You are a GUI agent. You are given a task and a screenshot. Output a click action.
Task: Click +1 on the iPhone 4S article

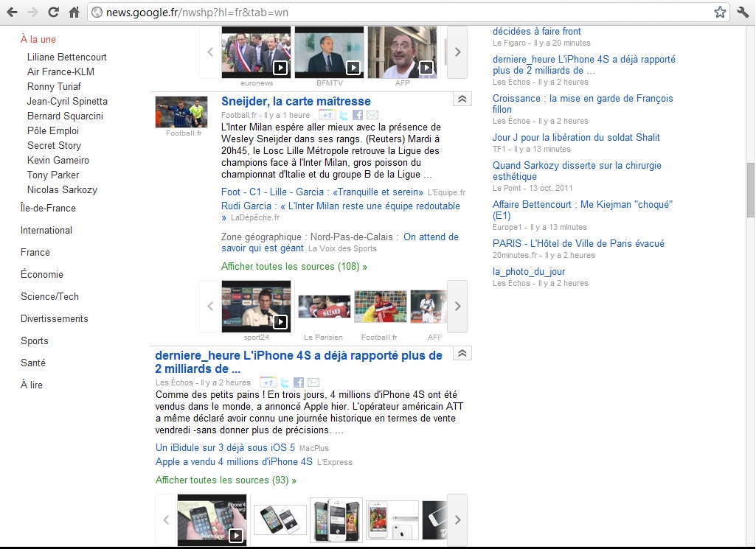268,383
